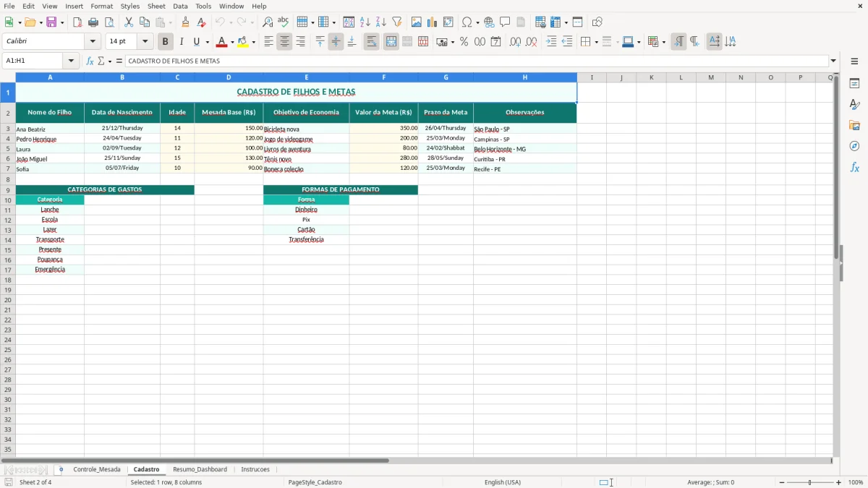Toggle Align Right

[300, 42]
